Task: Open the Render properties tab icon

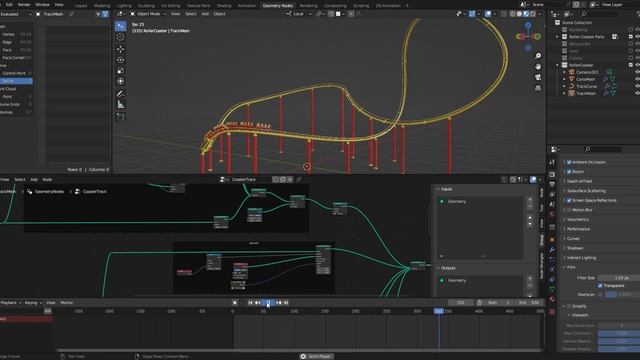Action: coord(552,174)
